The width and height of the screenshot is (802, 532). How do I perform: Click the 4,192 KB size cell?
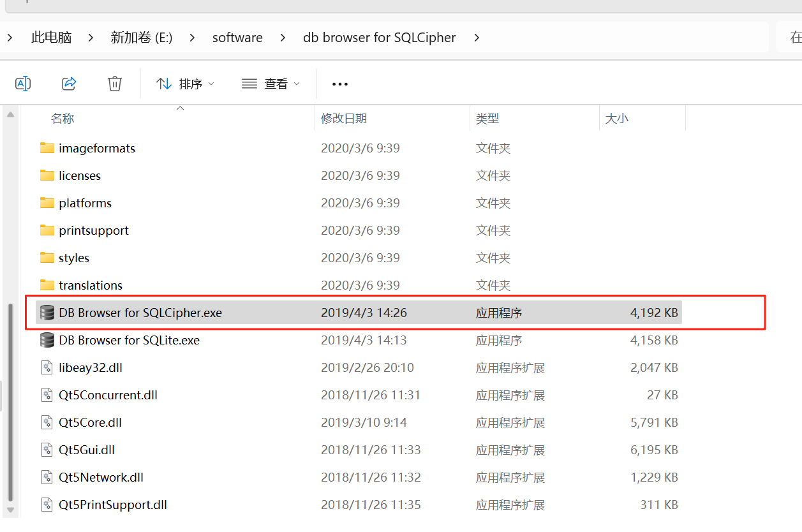coord(654,313)
